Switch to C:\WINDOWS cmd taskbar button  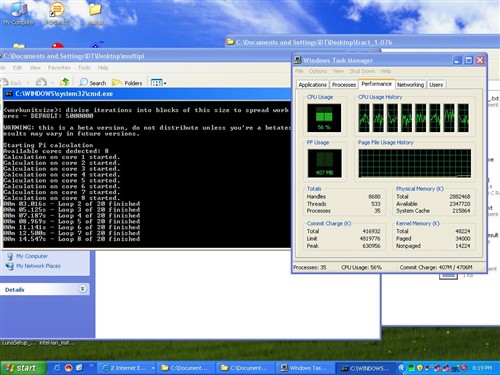[365, 368]
